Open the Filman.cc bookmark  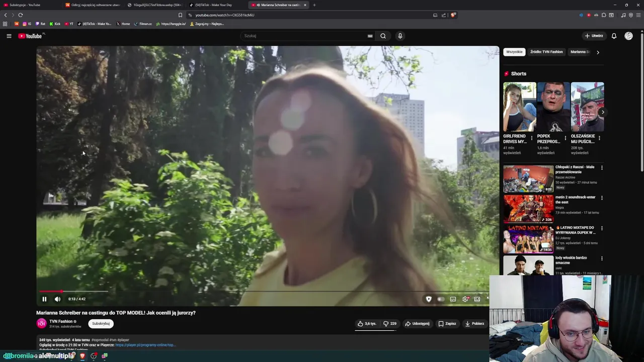pos(143,24)
